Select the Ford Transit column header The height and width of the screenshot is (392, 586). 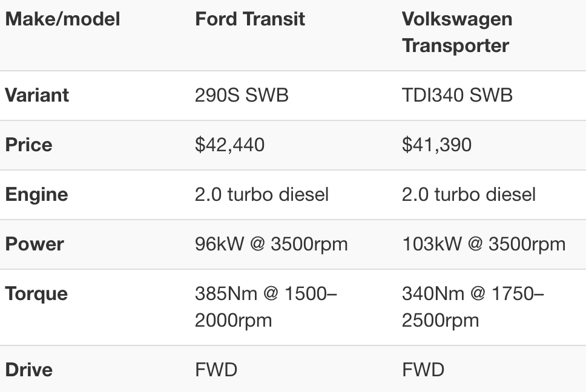tap(249, 19)
